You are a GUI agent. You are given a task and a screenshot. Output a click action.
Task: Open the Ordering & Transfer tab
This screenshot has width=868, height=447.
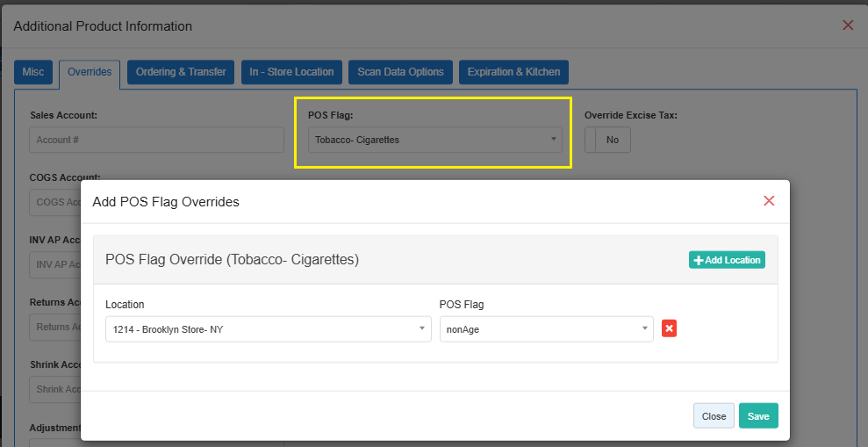[180, 72]
